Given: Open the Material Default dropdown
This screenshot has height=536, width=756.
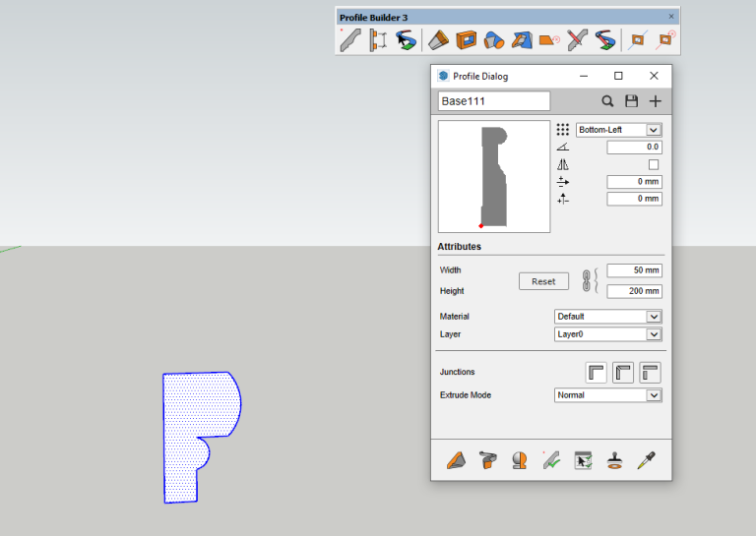Looking at the screenshot, I should click(608, 317).
